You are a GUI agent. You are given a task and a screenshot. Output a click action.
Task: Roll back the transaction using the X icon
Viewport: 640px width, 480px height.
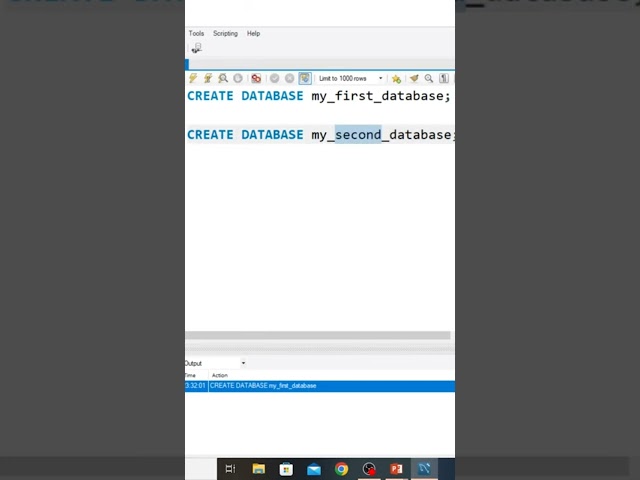coord(289,78)
